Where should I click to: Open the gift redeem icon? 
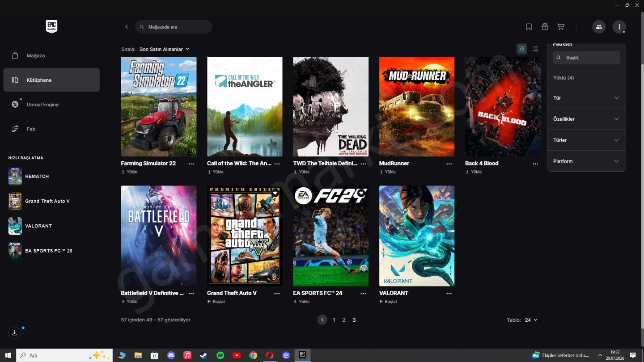point(545,27)
